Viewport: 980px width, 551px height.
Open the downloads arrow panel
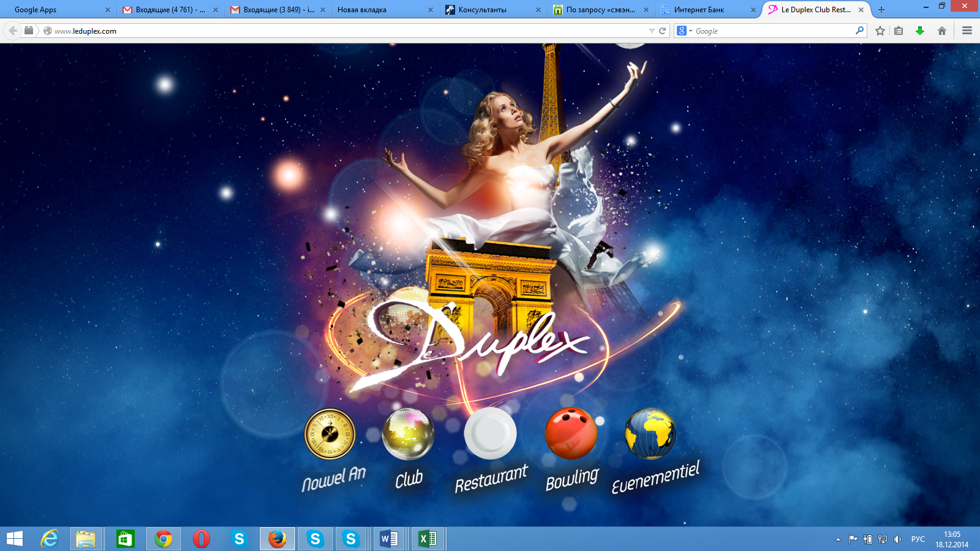920,31
